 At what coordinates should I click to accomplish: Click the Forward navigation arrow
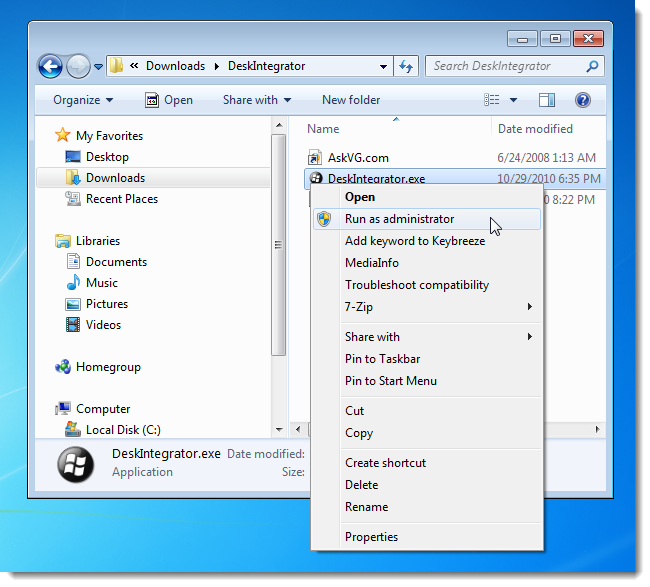pos(78,66)
